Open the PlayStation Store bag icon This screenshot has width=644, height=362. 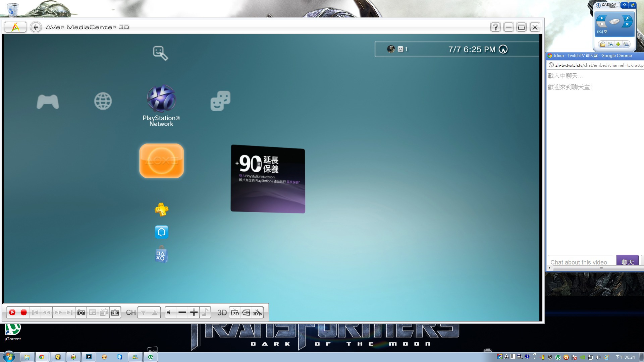(x=161, y=255)
